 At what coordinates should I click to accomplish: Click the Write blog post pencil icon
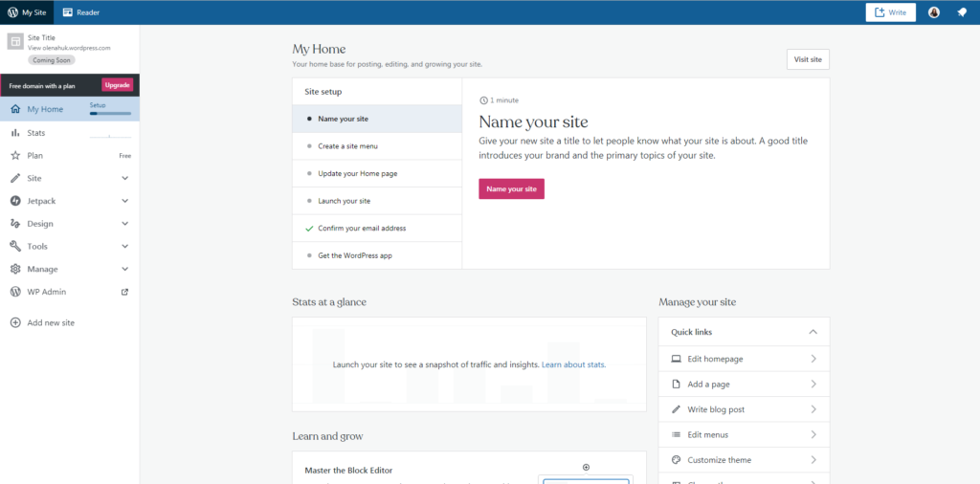click(676, 409)
